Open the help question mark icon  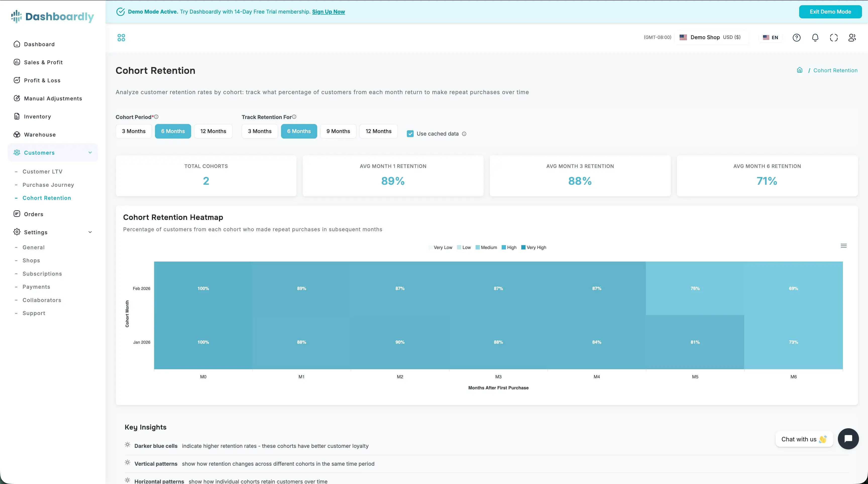(796, 37)
